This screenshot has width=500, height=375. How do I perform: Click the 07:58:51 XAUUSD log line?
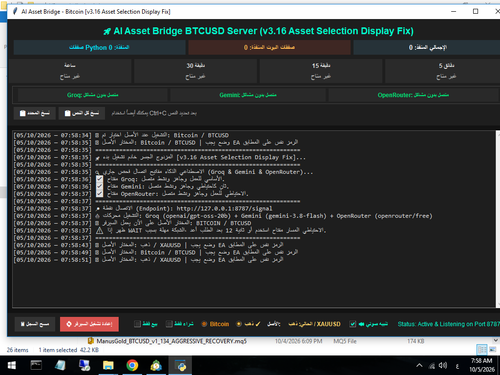(149, 260)
